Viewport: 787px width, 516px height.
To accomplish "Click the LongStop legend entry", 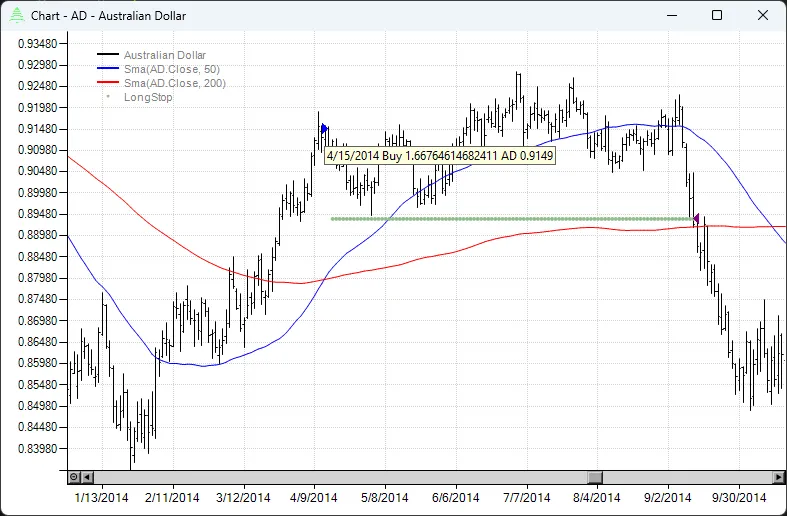I will [x=148, y=97].
